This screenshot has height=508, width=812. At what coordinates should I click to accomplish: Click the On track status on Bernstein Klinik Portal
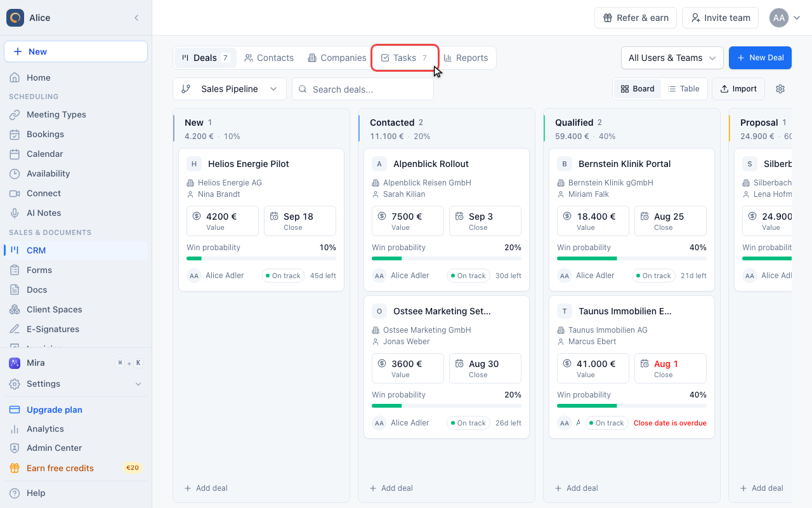(x=653, y=276)
